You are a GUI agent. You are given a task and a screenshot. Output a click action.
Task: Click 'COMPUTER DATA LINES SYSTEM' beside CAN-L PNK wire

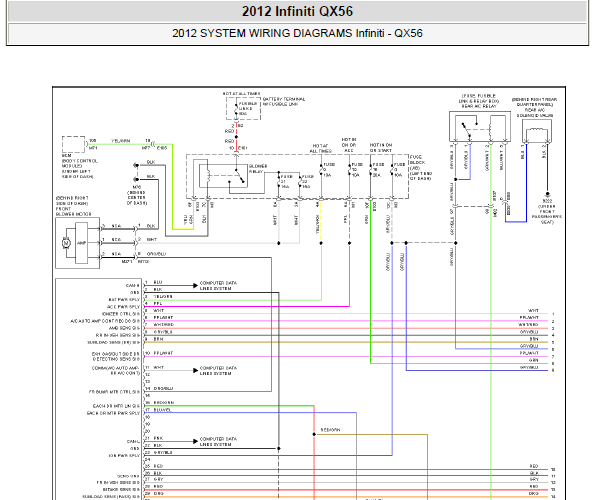(218, 441)
